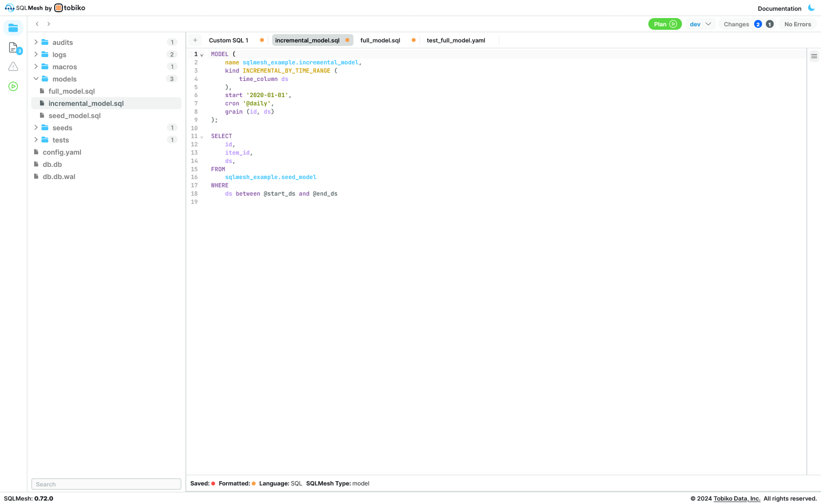Viewport: 821px width, 504px height.
Task: Click the green run icon in the sidebar
Action: coord(13,86)
